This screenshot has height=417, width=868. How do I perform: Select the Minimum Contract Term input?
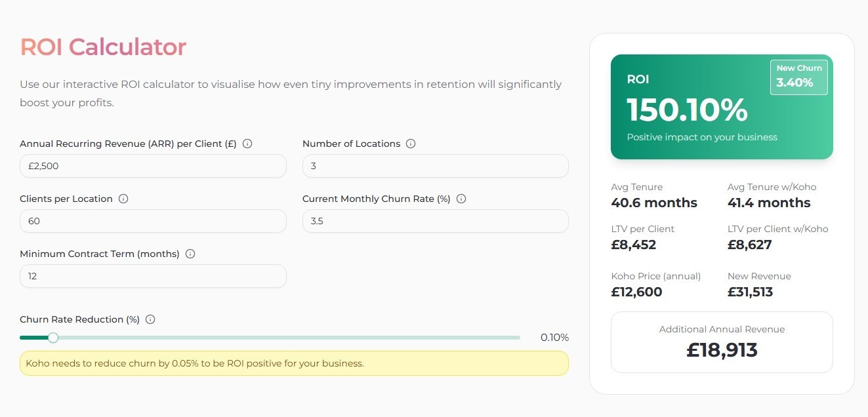pyautogui.click(x=153, y=276)
